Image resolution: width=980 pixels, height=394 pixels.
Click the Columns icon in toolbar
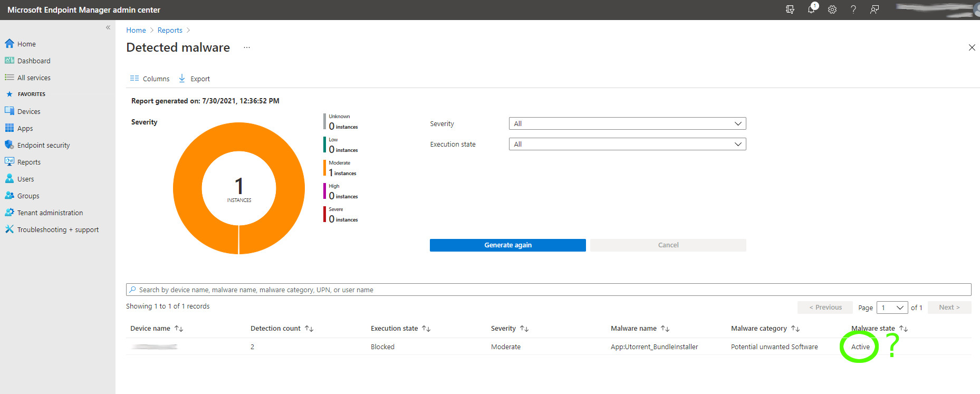point(134,79)
